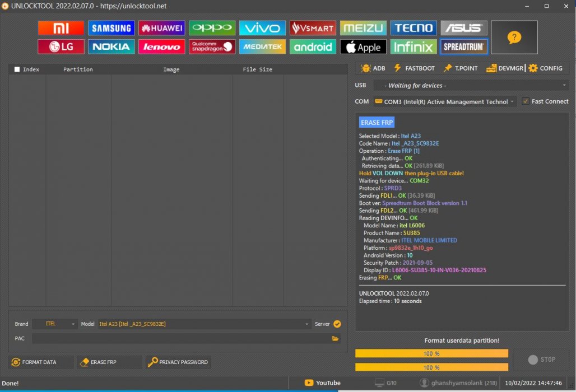Screen dimensions: 576x392
Task: Open the help question mark panel
Action: pos(514,37)
